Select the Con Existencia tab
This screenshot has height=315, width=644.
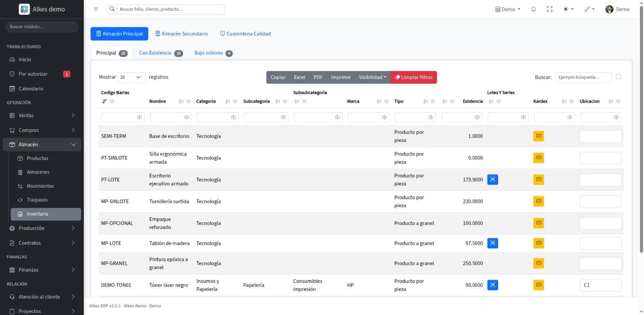[x=161, y=53]
